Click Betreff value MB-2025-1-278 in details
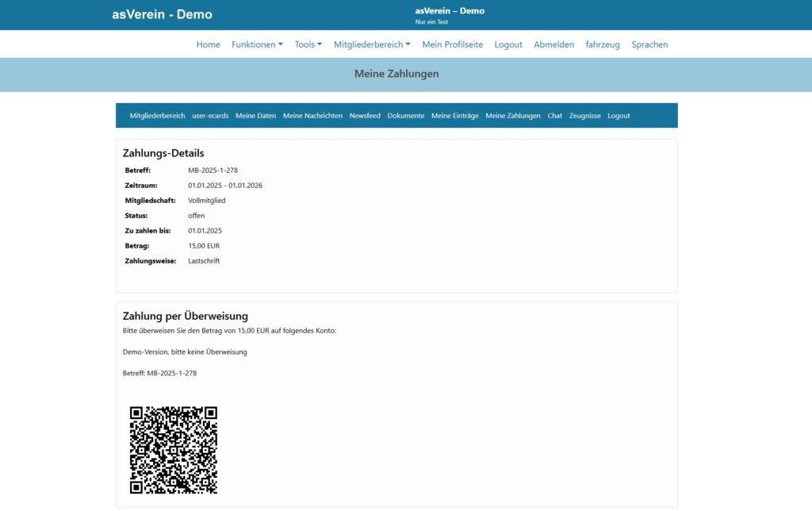 click(213, 170)
